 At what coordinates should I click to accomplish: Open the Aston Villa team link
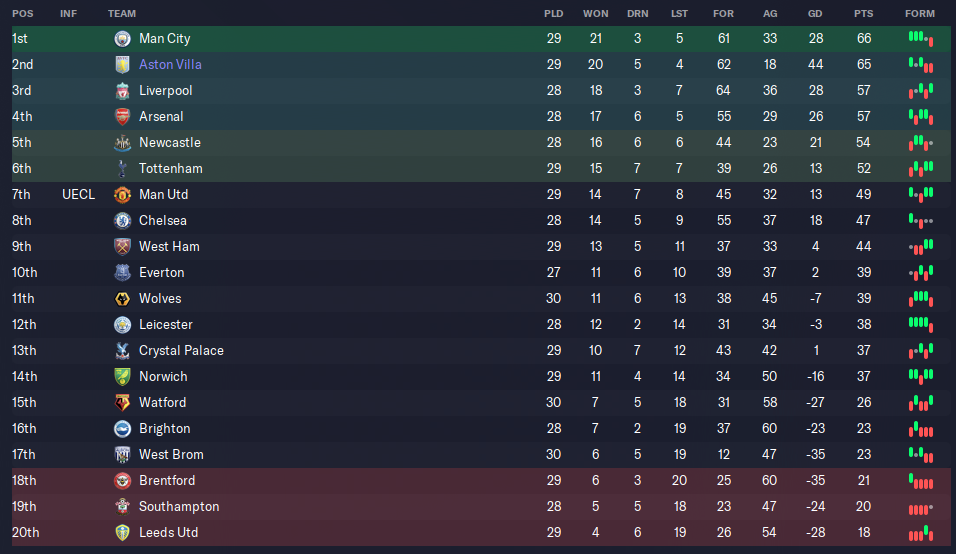point(170,65)
